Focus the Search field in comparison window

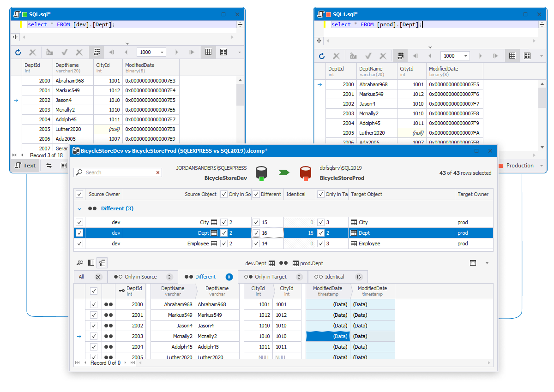point(118,172)
